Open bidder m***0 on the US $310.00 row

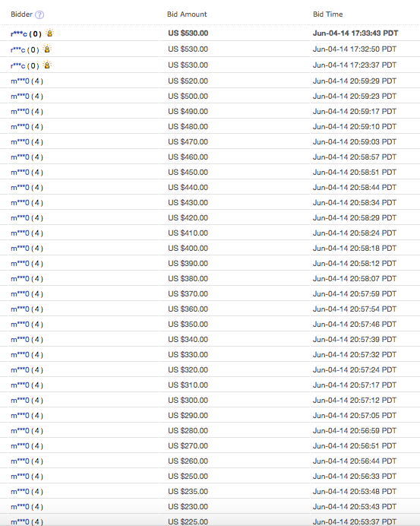pos(20,385)
